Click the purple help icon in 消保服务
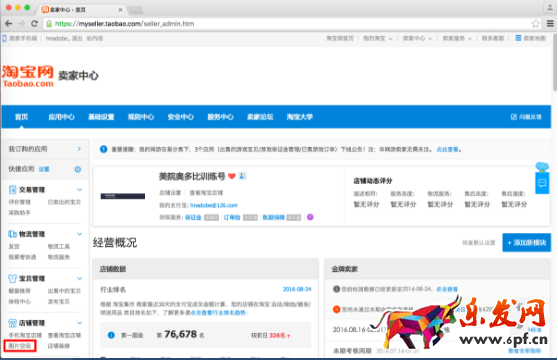This screenshot has width=558, height=360. tap(310, 217)
